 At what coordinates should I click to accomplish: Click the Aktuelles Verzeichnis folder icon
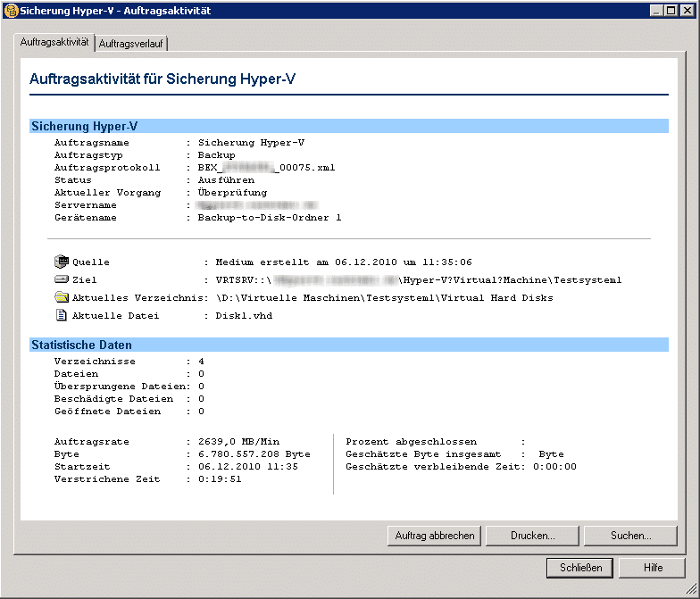coord(62,297)
